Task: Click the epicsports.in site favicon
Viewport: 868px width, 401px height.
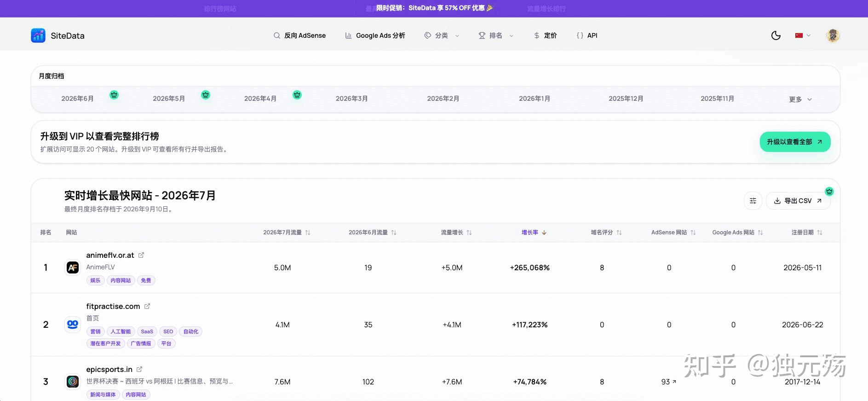Action: (x=73, y=382)
